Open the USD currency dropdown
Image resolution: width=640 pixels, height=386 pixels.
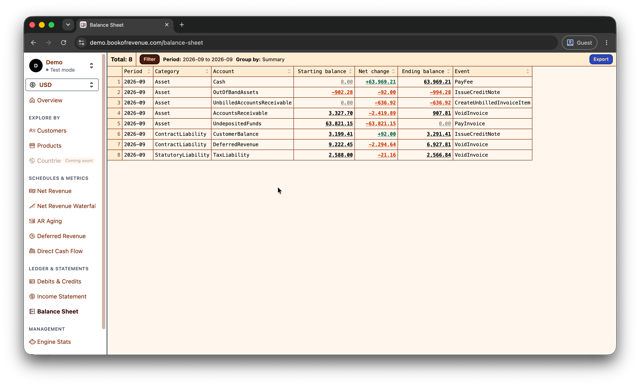(x=62, y=85)
